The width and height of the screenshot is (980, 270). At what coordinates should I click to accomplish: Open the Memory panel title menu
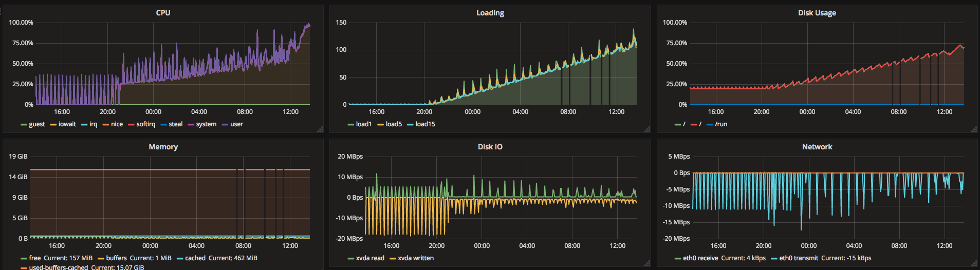click(x=163, y=147)
